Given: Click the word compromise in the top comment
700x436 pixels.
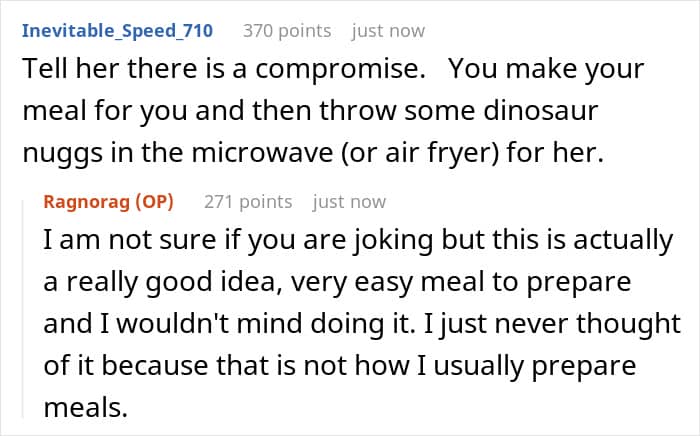Looking at the screenshot, I should (340, 71).
